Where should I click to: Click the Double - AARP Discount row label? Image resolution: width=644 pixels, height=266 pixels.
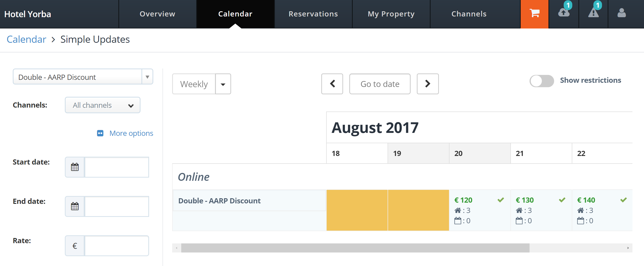(219, 200)
